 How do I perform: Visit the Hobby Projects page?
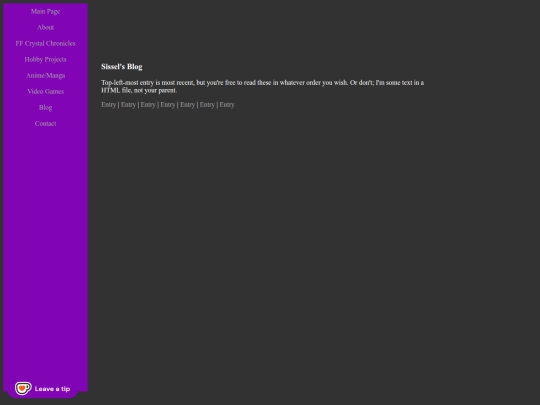click(45, 59)
